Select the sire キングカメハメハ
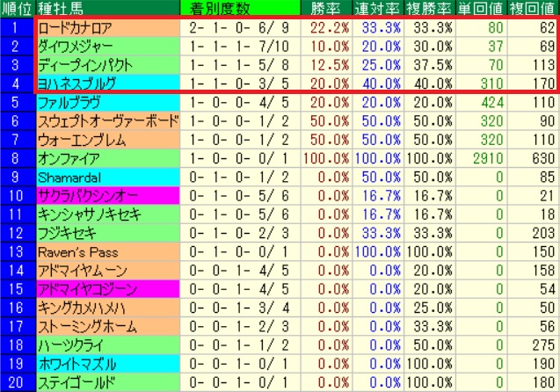The image size is (560, 392). [108, 308]
